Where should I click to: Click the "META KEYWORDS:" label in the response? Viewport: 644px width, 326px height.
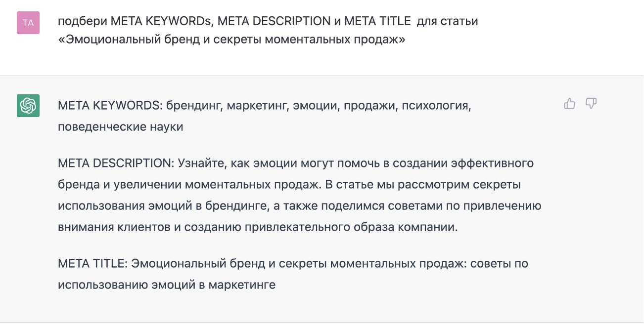pos(110,106)
